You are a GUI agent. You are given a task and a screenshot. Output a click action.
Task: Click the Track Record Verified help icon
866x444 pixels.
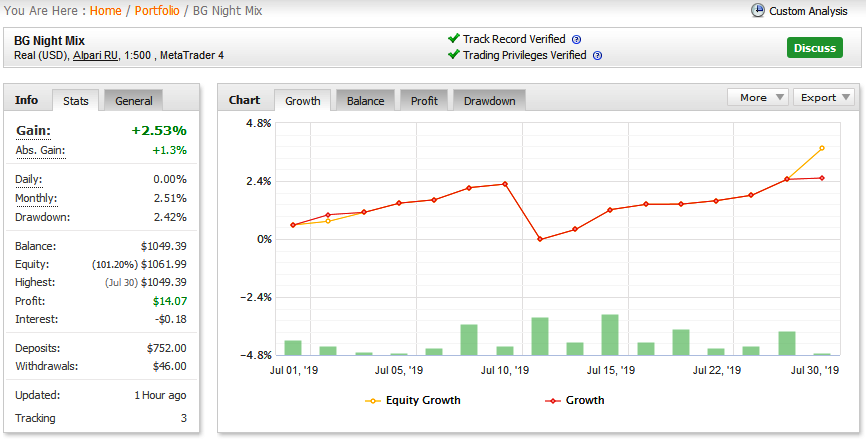point(577,40)
